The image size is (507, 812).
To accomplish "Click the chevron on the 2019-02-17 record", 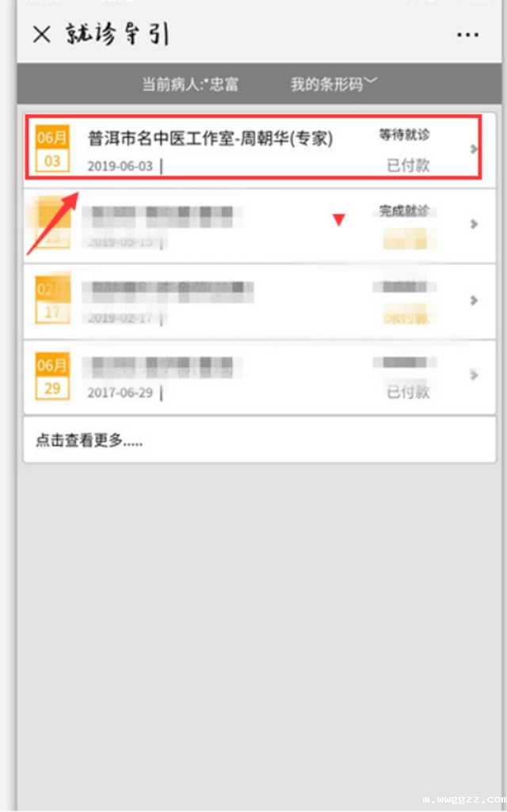I will click(473, 300).
